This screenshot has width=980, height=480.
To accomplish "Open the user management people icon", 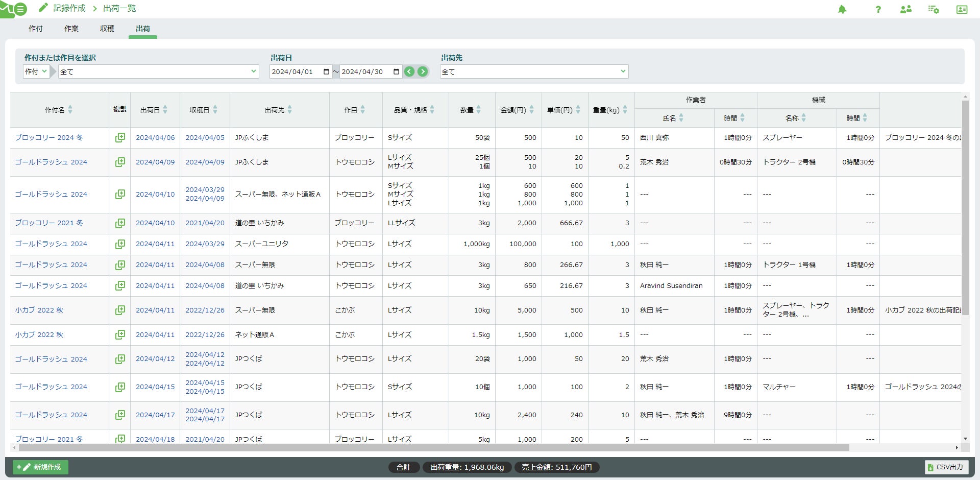I will click(905, 9).
